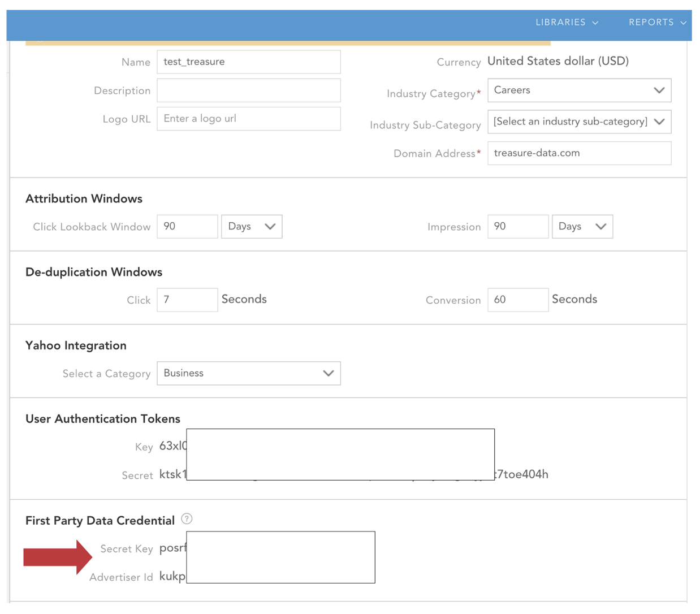Click the Logo URL input field
Screen dimensions: 700x614
[x=248, y=119]
